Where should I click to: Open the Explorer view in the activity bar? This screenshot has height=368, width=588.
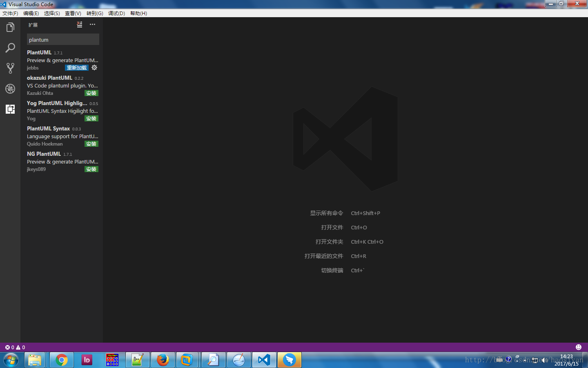[x=10, y=27]
